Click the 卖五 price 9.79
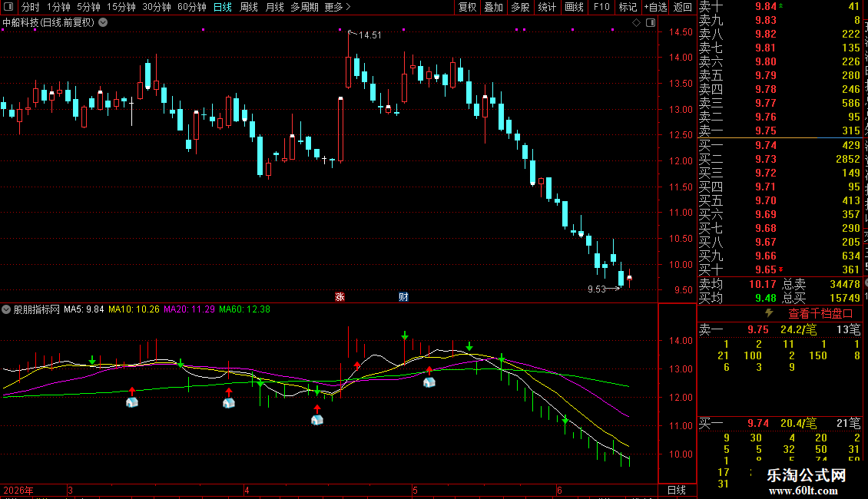 pyautogui.click(x=766, y=75)
